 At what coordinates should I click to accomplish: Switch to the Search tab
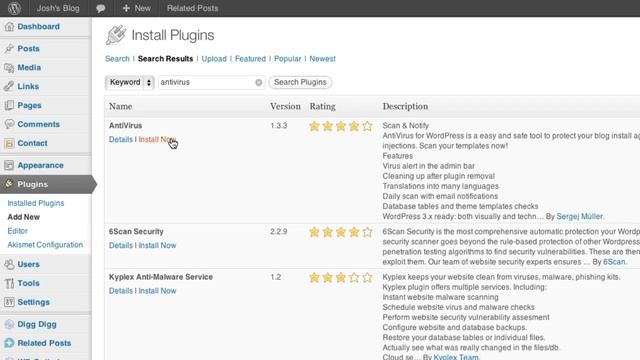coord(117,59)
